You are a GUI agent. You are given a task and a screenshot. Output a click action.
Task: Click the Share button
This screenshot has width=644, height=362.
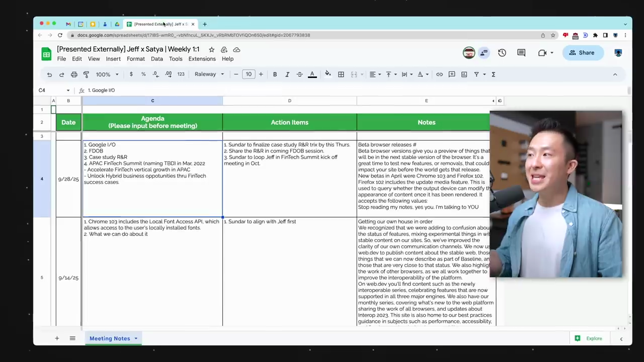[x=583, y=53]
